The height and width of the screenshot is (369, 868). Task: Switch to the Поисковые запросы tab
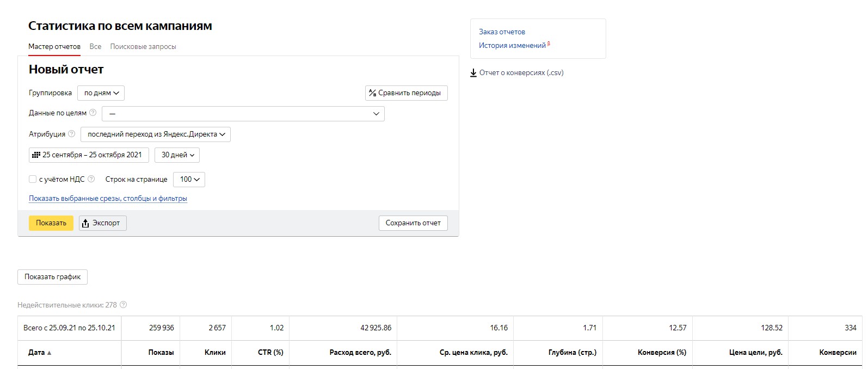[143, 47]
